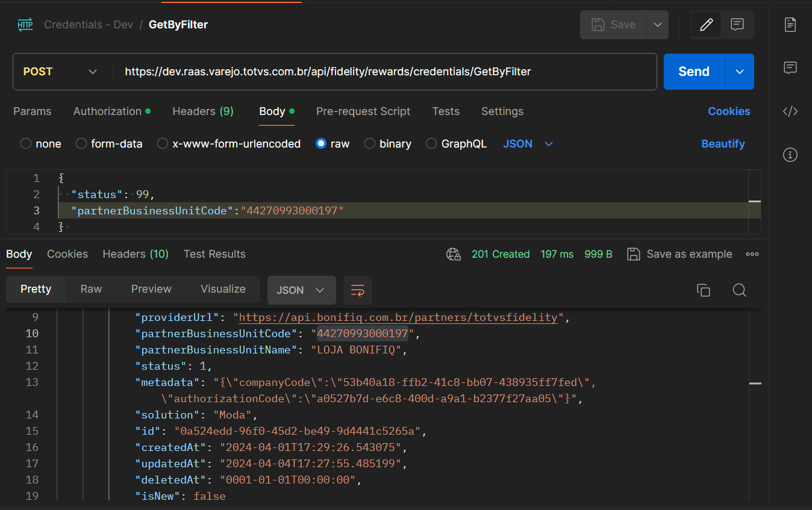Select the form-data radio option
The width and height of the screenshot is (812, 510).
[x=81, y=144]
